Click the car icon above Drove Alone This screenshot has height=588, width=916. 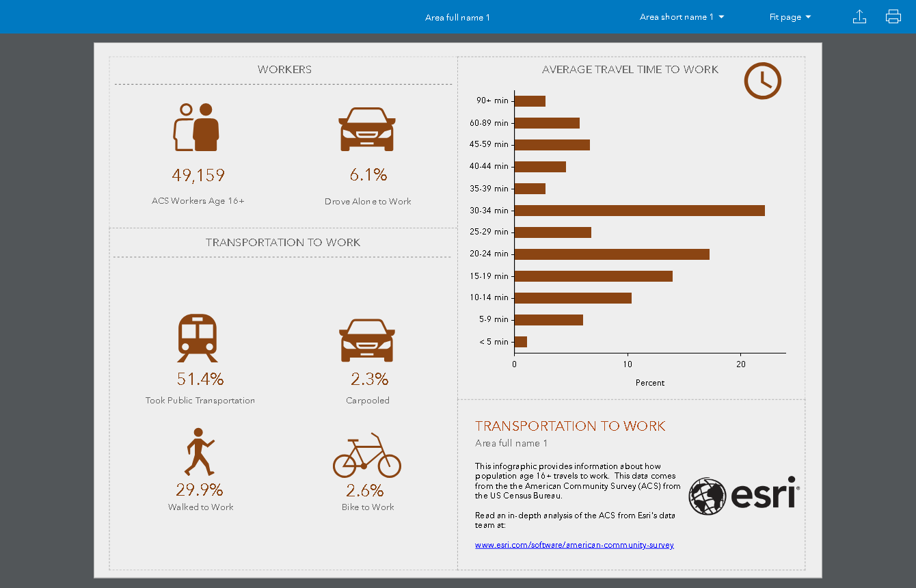367,129
